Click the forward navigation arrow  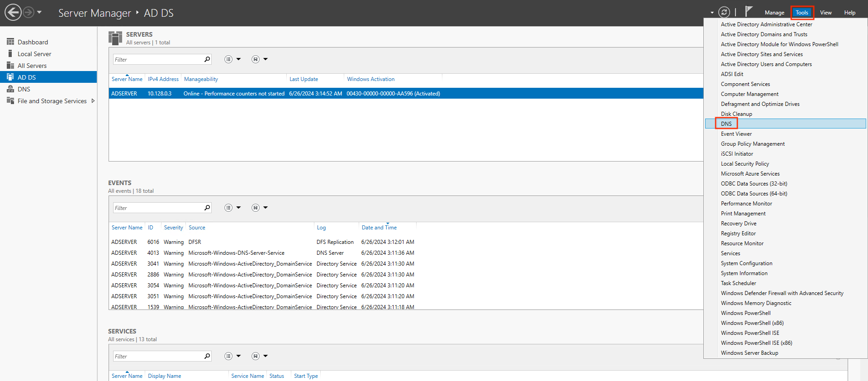(x=28, y=12)
